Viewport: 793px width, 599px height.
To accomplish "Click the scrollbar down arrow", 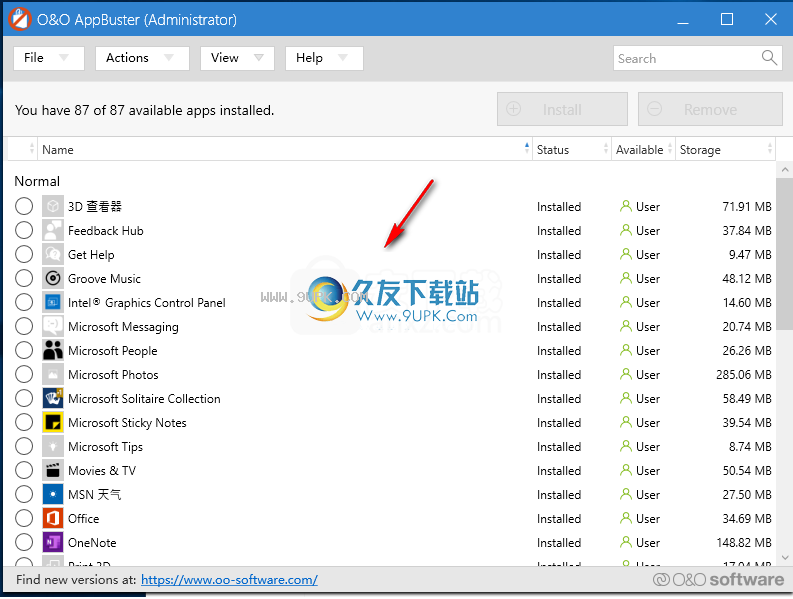I will point(784,558).
